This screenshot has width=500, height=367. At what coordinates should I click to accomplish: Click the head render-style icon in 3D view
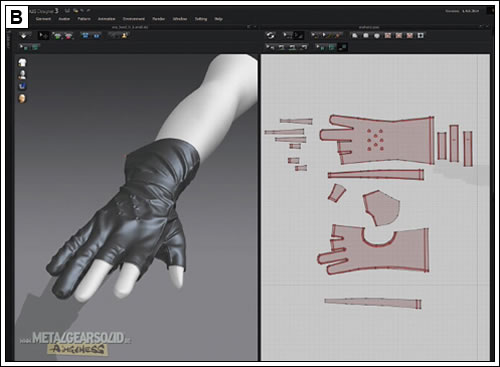tap(22, 98)
